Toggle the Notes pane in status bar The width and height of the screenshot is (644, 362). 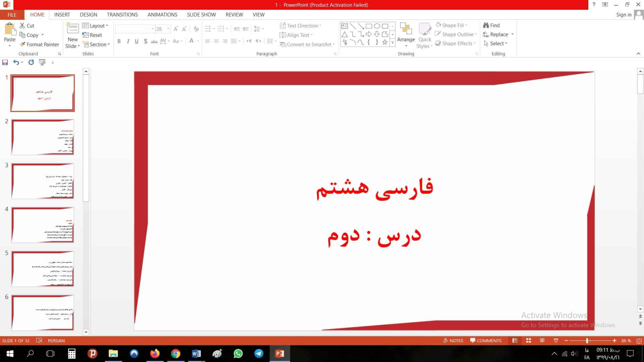(453, 341)
